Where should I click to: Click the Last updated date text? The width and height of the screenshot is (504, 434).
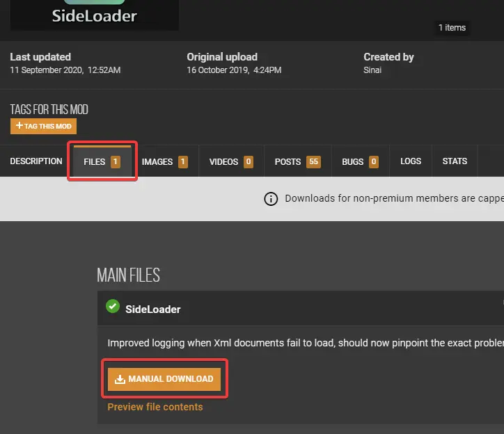coord(65,70)
